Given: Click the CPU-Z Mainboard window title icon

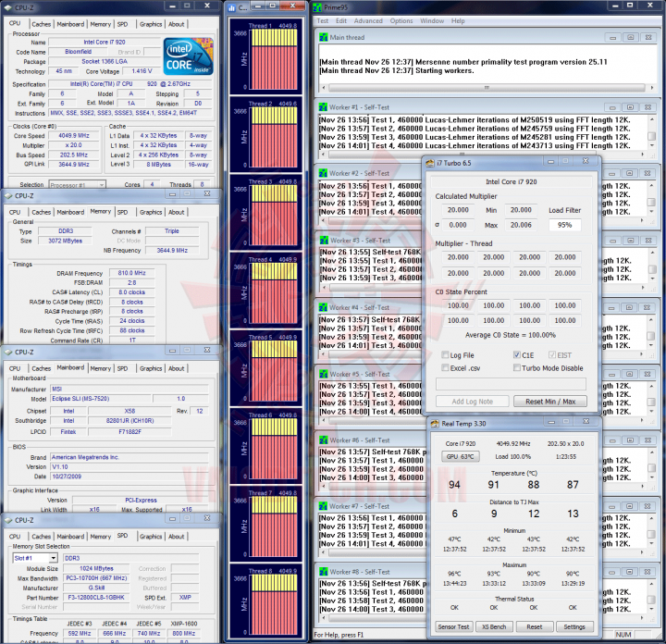Looking at the screenshot, I should tap(7, 353).
